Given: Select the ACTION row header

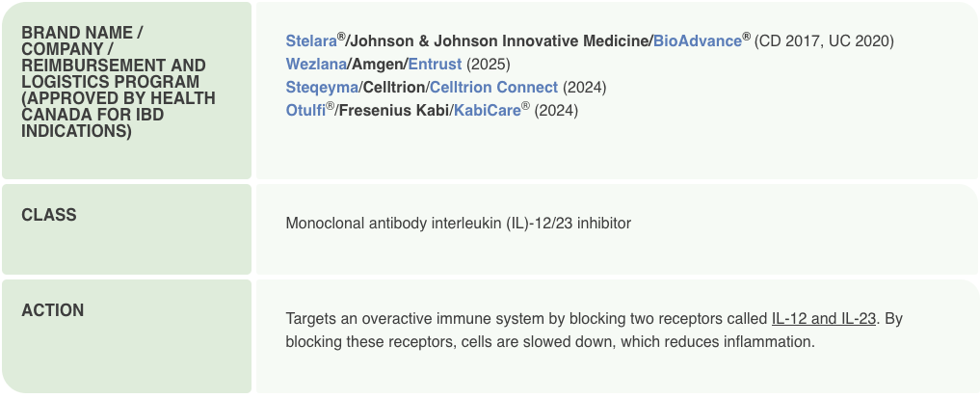Looking at the screenshot, I should pyautogui.click(x=53, y=310).
